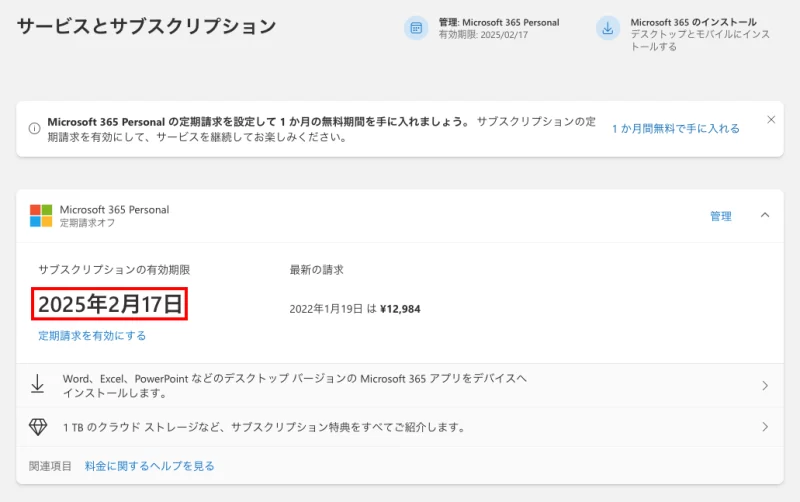
Task: Click the download arrow icon beside Word, Excel row
Action: [x=38, y=385]
